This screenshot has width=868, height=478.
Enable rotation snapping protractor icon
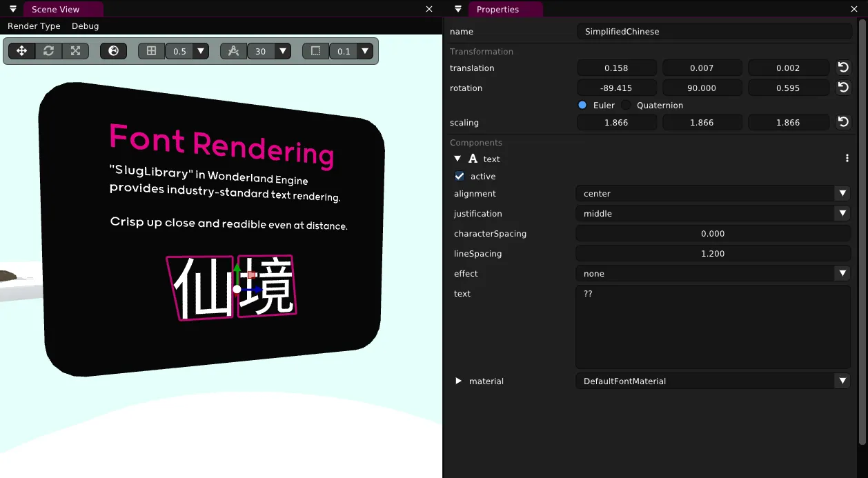pos(233,50)
